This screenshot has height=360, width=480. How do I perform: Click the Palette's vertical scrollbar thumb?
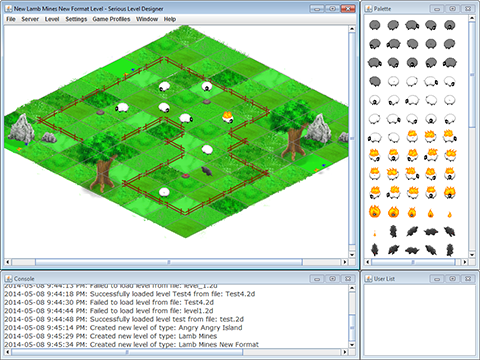tap(472, 74)
